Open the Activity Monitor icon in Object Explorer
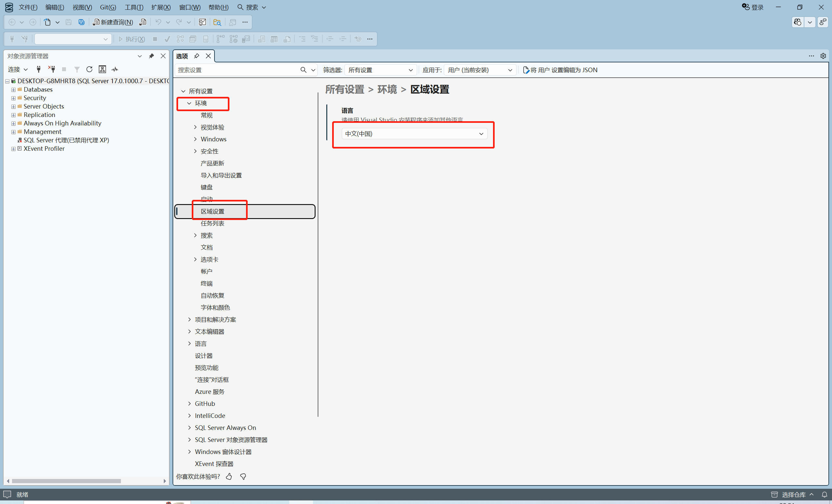The image size is (832, 504). point(115,69)
